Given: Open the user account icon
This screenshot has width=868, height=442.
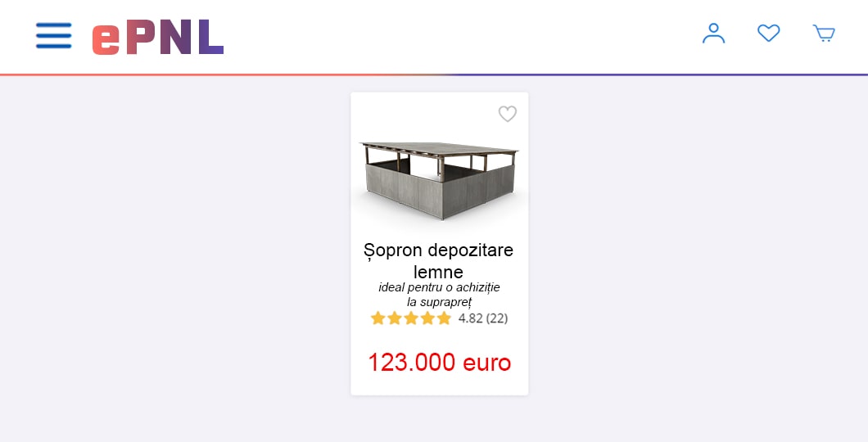Looking at the screenshot, I should click(713, 34).
